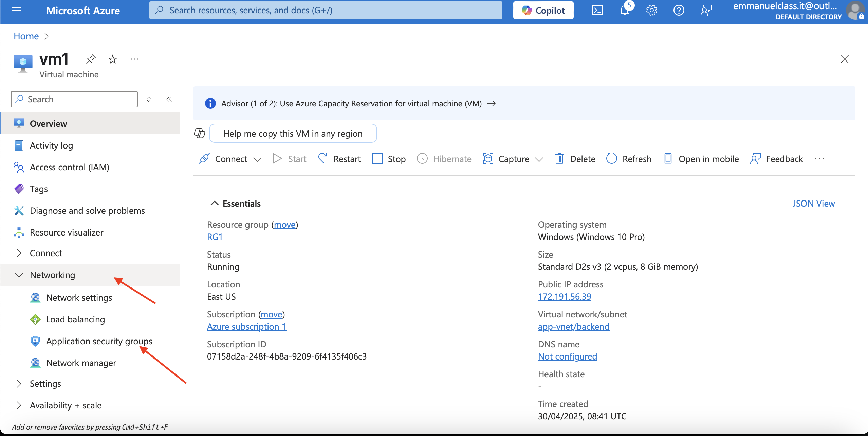Image resolution: width=868 pixels, height=436 pixels.
Task: Open the Help question mark menu
Action: pos(679,10)
